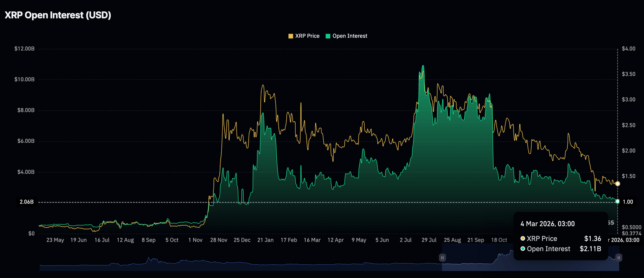644x278 pixels.
Task: Click the $4.00 label on the right price axis
Action: point(629,49)
